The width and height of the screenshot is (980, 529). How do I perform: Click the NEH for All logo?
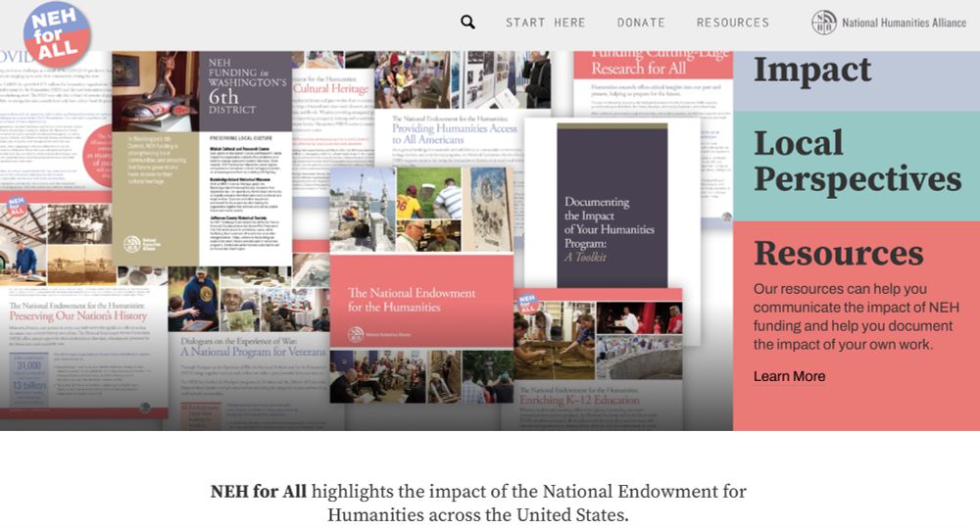(57, 33)
